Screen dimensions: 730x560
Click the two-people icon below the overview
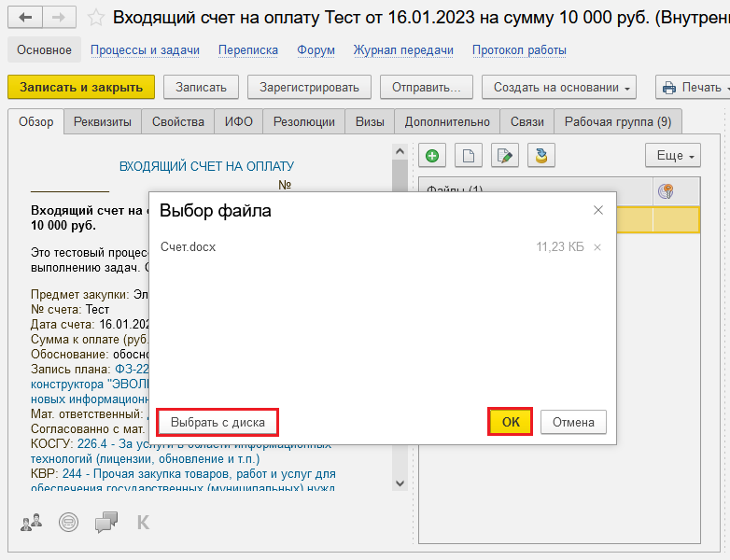click(x=32, y=522)
